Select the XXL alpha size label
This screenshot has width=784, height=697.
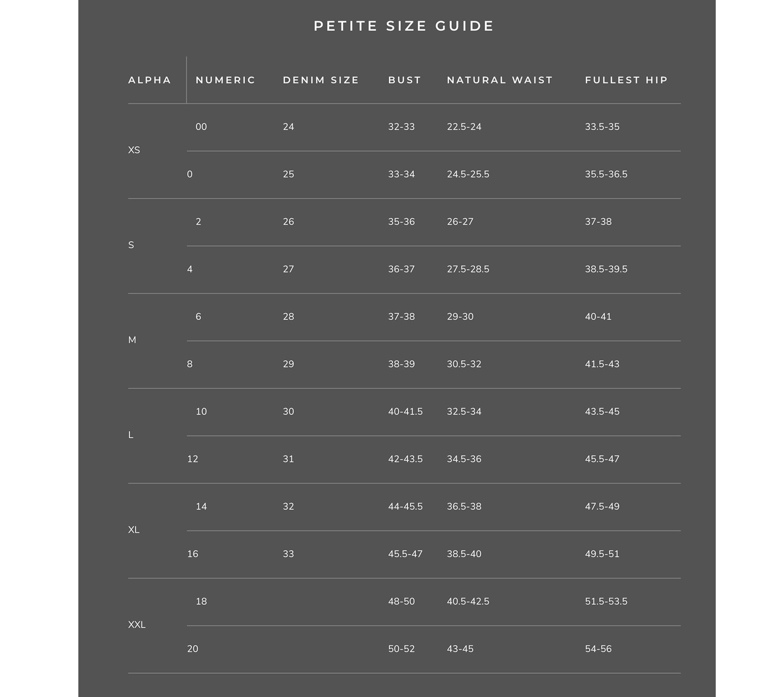coord(137,624)
